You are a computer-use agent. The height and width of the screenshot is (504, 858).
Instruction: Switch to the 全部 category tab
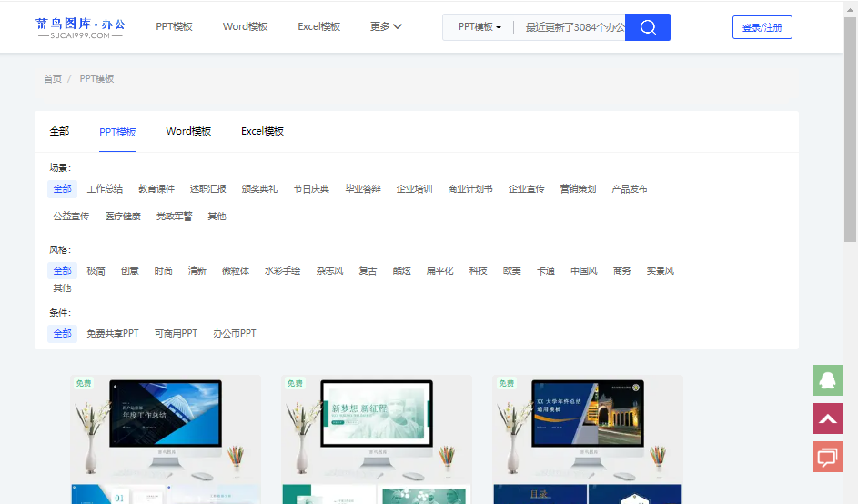pos(60,131)
